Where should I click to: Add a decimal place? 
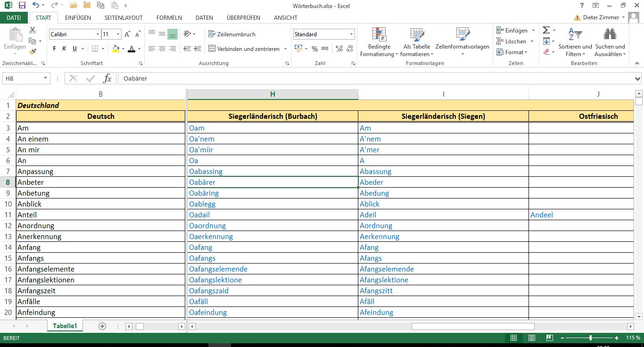pos(339,49)
